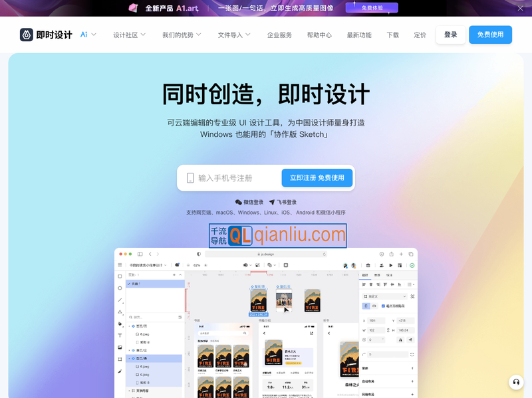Click the headset support icon at bottom right
This screenshot has height=398, width=532.
point(516,382)
